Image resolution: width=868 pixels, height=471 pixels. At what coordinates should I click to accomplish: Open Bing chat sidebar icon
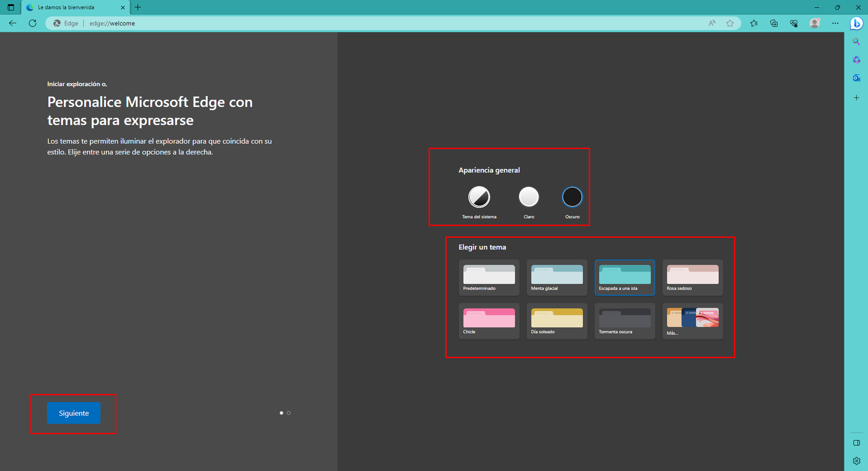point(856,23)
